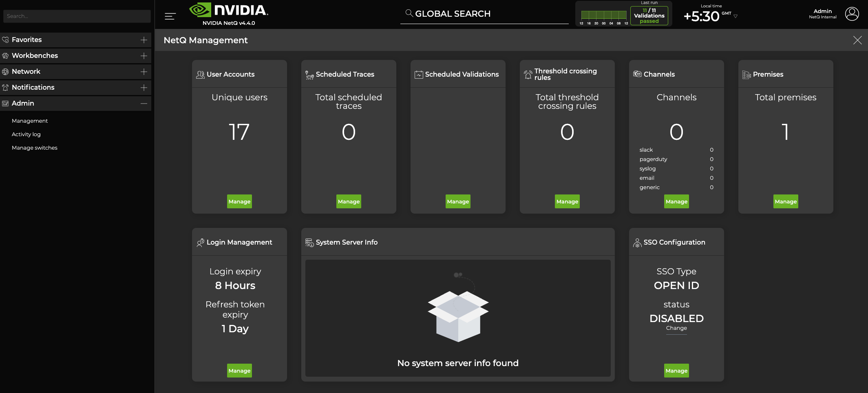The height and width of the screenshot is (393, 868).
Task: Collapse the Admin section
Action: pos(144,104)
